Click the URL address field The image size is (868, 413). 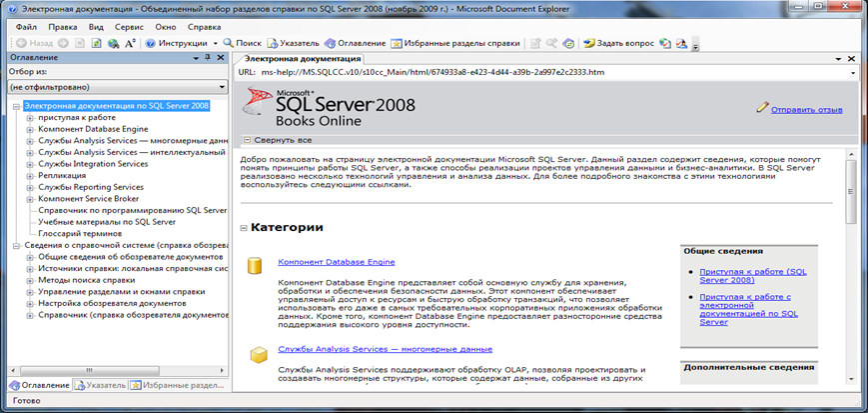tap(553, 73)
